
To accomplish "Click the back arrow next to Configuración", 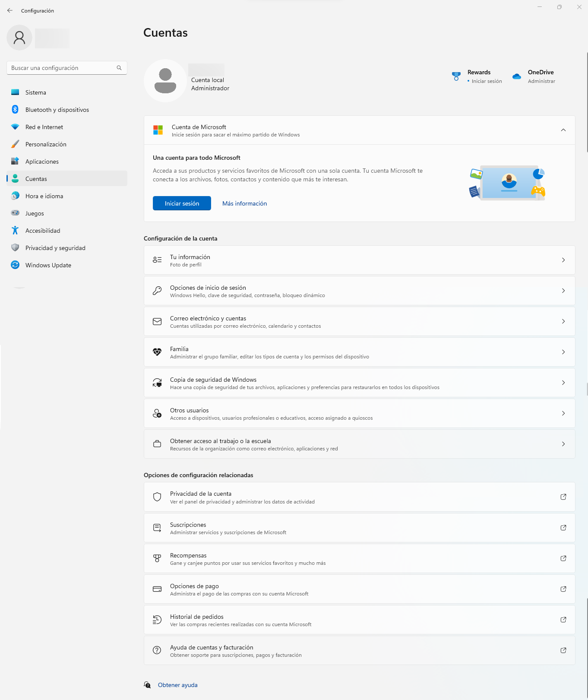I will click(10, 10).
